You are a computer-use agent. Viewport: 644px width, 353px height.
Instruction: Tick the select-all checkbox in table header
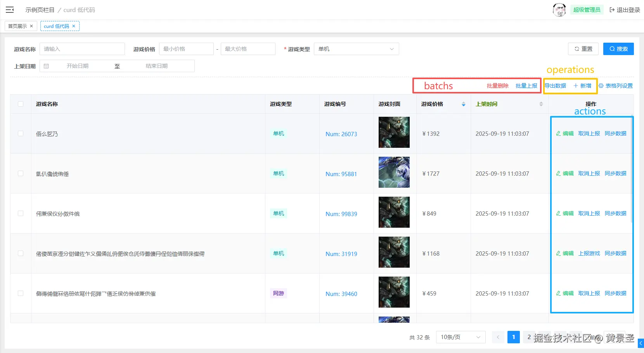(21, 104)
